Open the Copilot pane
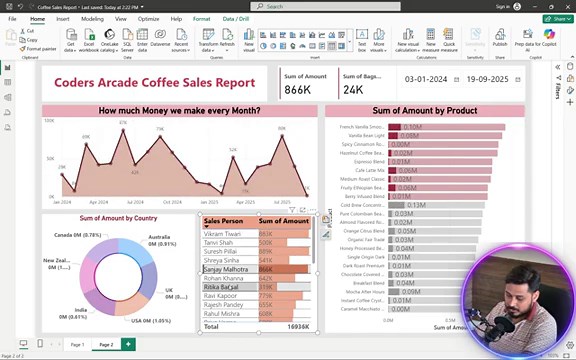576x360 pixels. (x=549, y=38)
